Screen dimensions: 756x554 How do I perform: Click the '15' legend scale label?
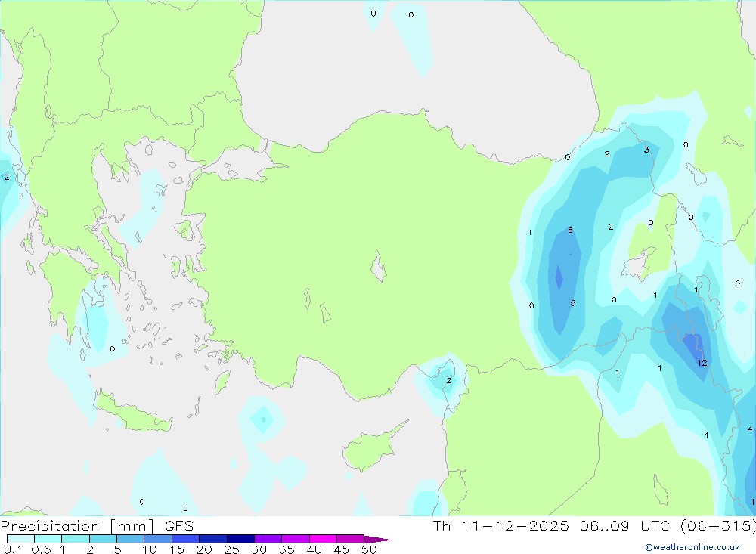tap(177, 549)
